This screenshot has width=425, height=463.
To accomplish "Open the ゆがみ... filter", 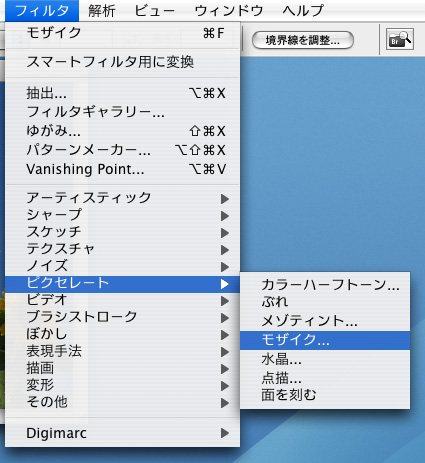I will [122, 131].
